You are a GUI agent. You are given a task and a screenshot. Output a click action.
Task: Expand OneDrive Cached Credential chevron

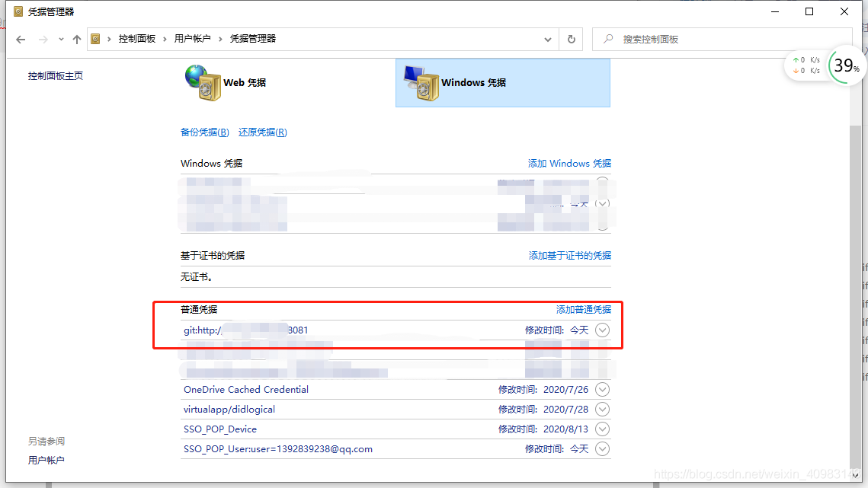tap(602, 390)
